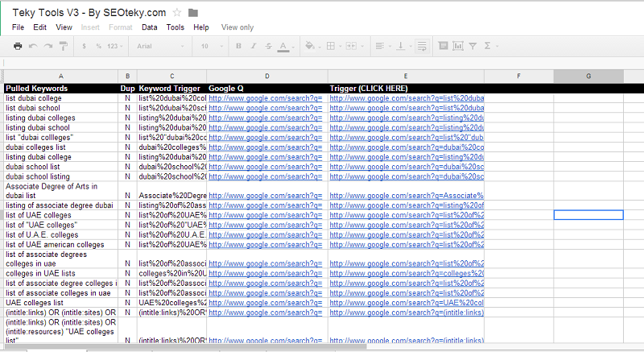Toggle Italic formatting button
The height and width of the screenshot is (352, 644).
click(x=254, y=46)
